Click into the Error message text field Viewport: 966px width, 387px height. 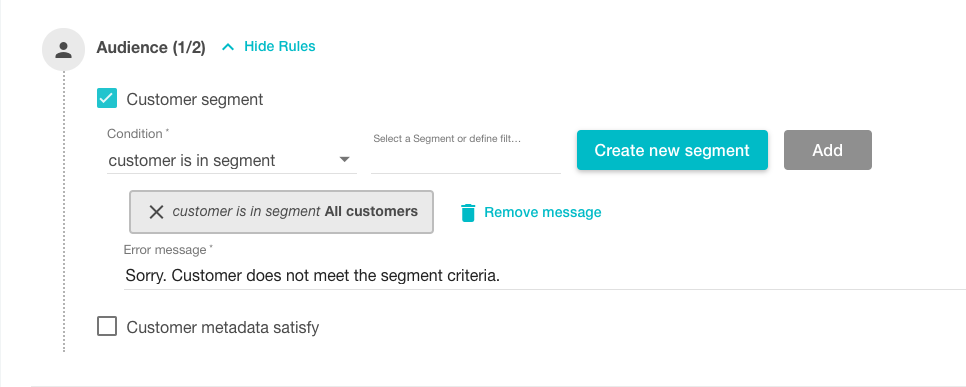[545, 275]
